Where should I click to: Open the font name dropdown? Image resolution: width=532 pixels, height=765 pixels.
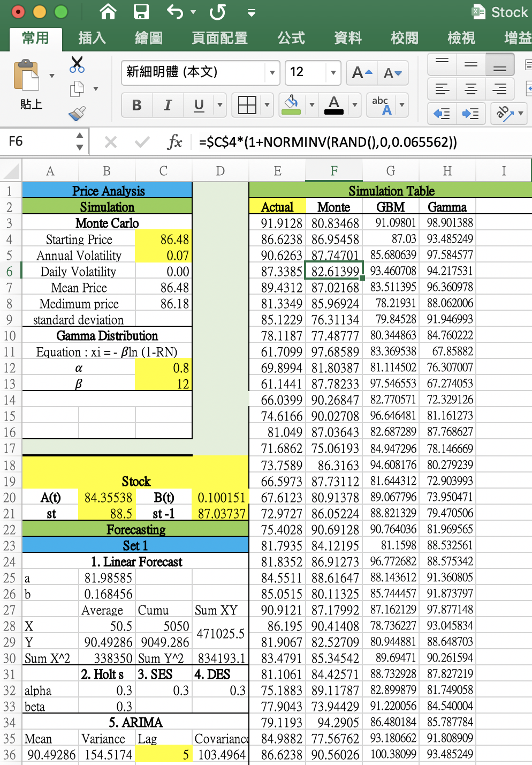point(272,72)
